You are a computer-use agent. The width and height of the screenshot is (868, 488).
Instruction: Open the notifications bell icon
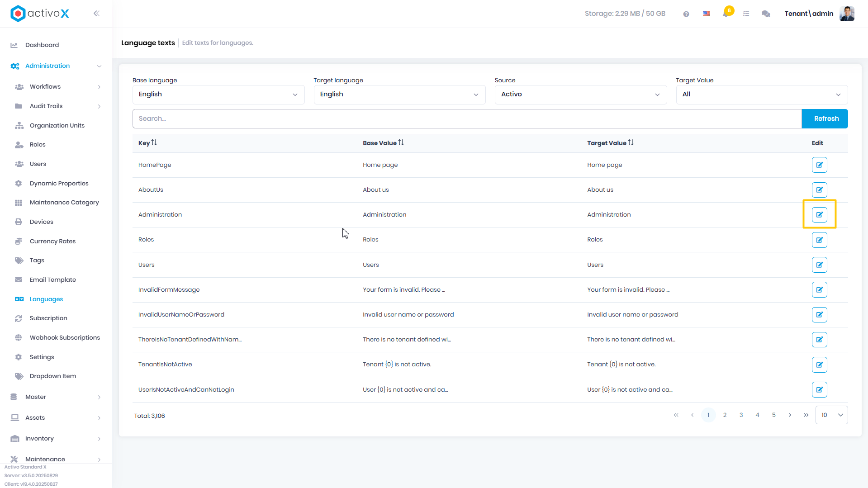pyautogui.click(x=726, y=14)
